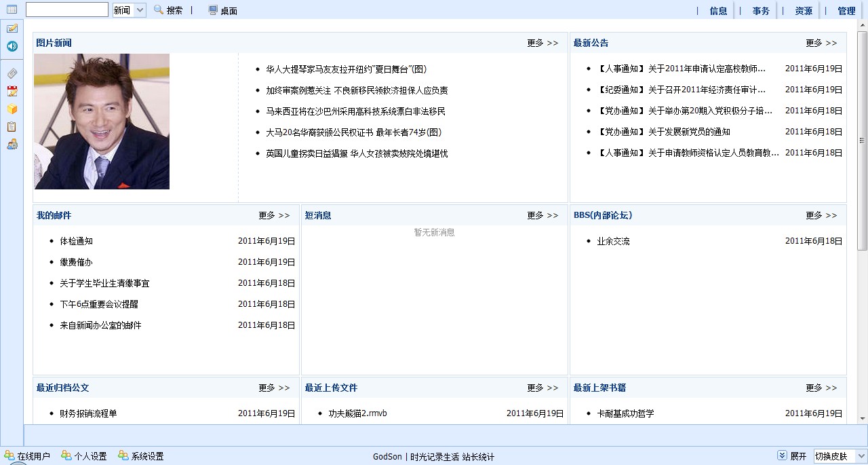
Task: Open the clipboard notes icon in sidebar
Action: [x=12, y=126]
